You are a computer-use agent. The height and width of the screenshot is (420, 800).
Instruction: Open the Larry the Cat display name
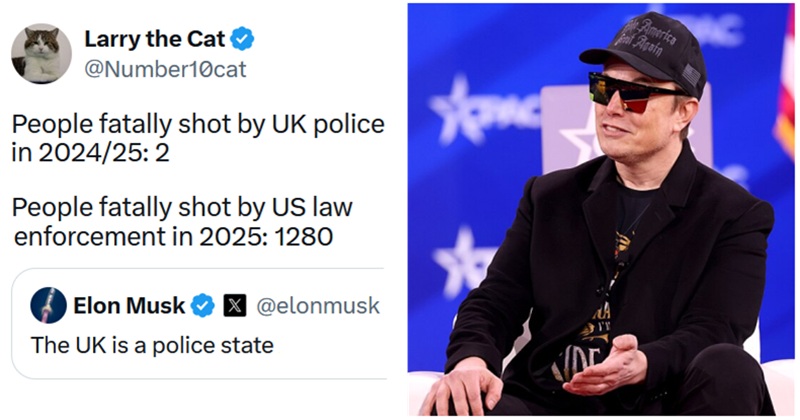155,40
